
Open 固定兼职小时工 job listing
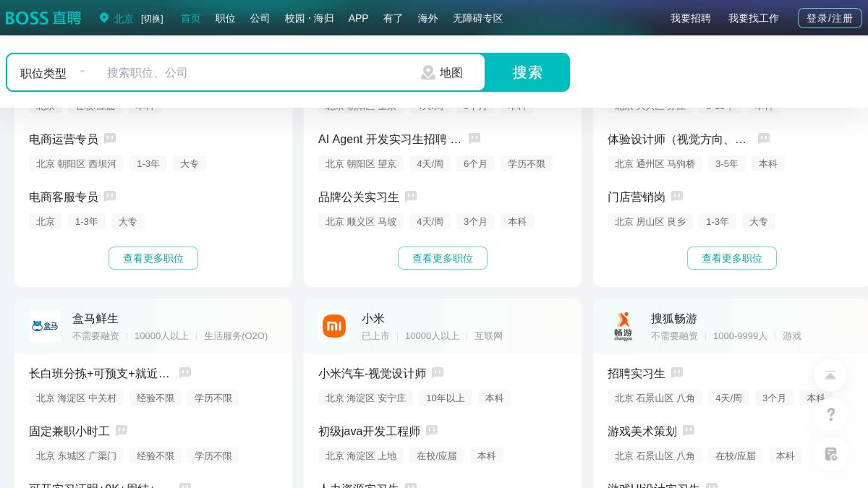pyautogui.click(x=69, y=431)
